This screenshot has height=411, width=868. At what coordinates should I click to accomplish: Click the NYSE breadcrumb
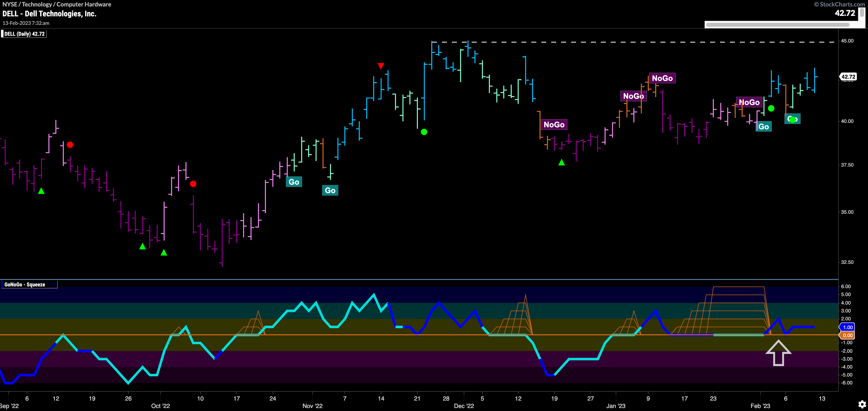[x=9, y=4]
